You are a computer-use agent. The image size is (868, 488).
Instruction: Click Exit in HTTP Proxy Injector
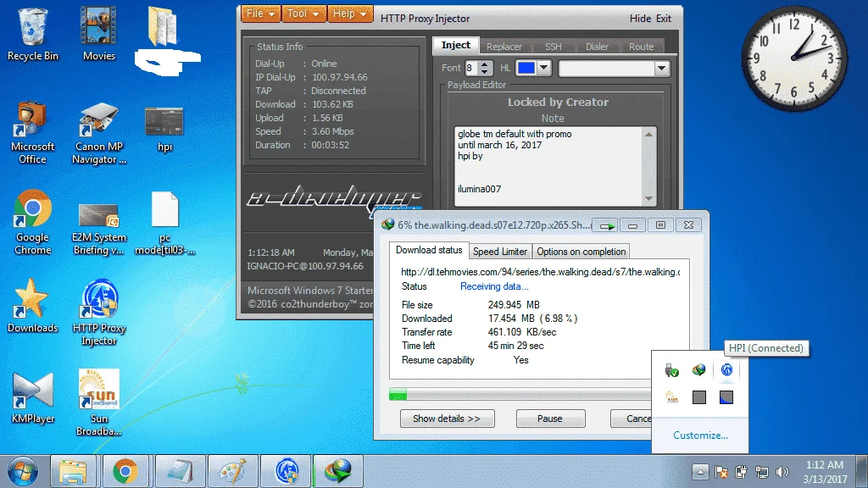(x=663, y=19)
